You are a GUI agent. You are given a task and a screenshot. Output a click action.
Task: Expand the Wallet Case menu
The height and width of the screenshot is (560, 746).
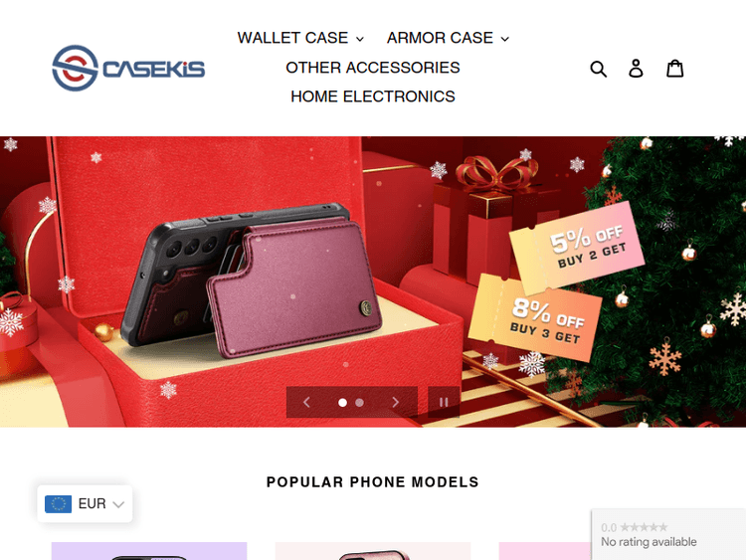pos(300,38)
